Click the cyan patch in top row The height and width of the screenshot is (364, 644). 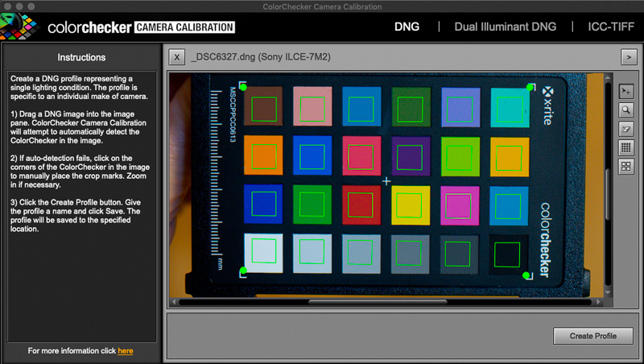point(510,108)
